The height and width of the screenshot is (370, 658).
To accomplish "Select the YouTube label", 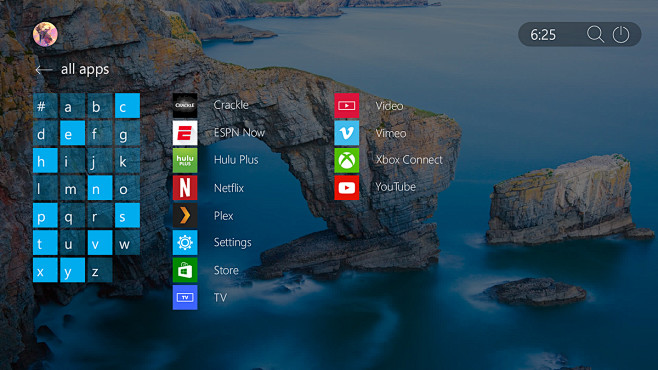I will pyautogui.click(x=395, y=187).
